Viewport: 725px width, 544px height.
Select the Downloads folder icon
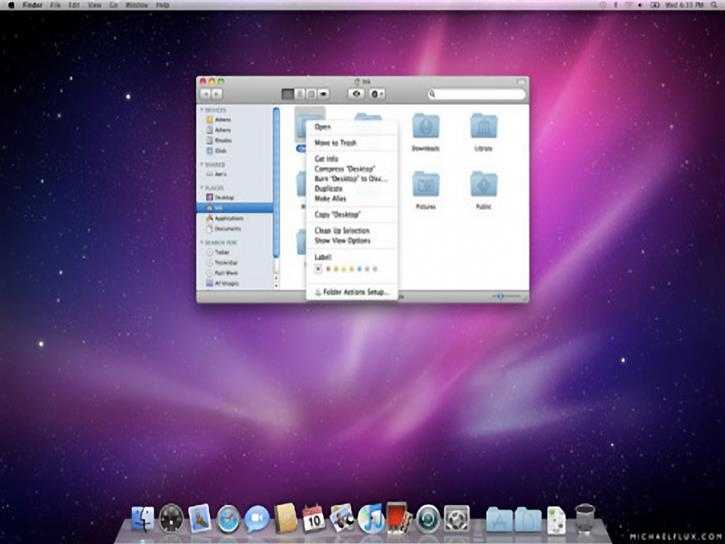coord(425,126)
